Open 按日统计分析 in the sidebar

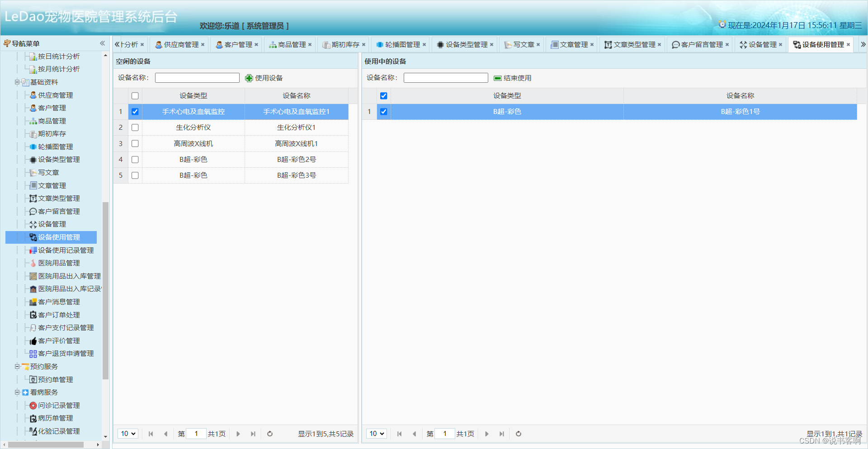pyautogui.click(x=59, y=56)
